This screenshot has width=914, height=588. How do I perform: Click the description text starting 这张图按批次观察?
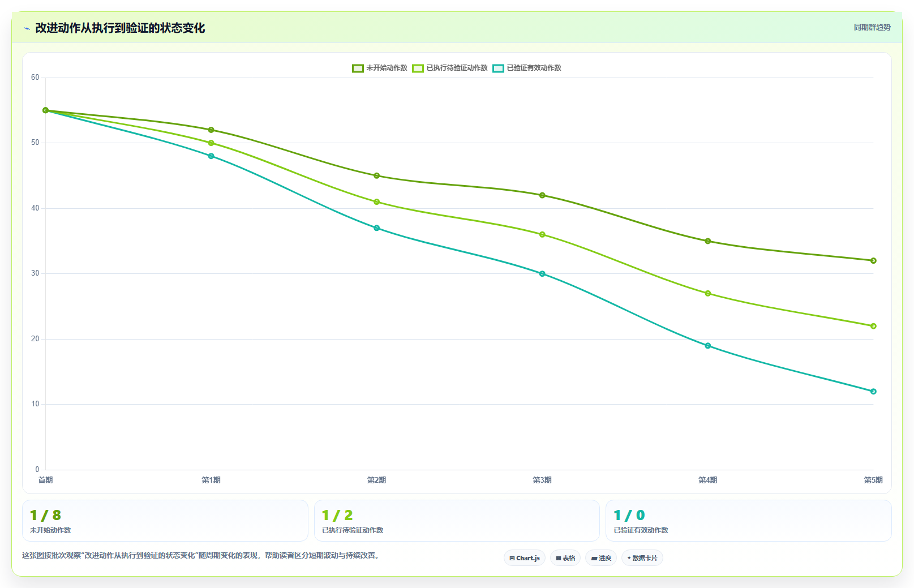pyautogui.click(x=201, y=555)
